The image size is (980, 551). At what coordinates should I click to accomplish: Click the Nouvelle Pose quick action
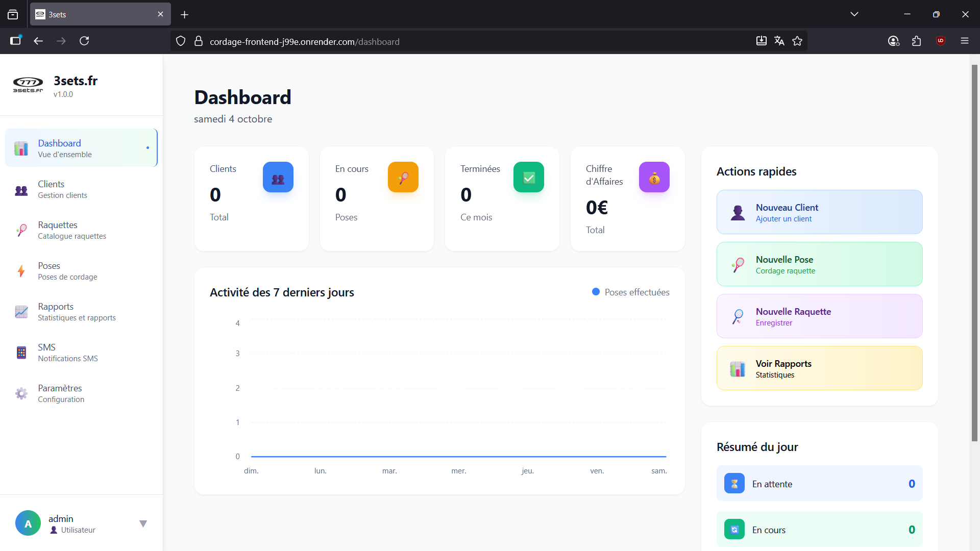(819, 264)
